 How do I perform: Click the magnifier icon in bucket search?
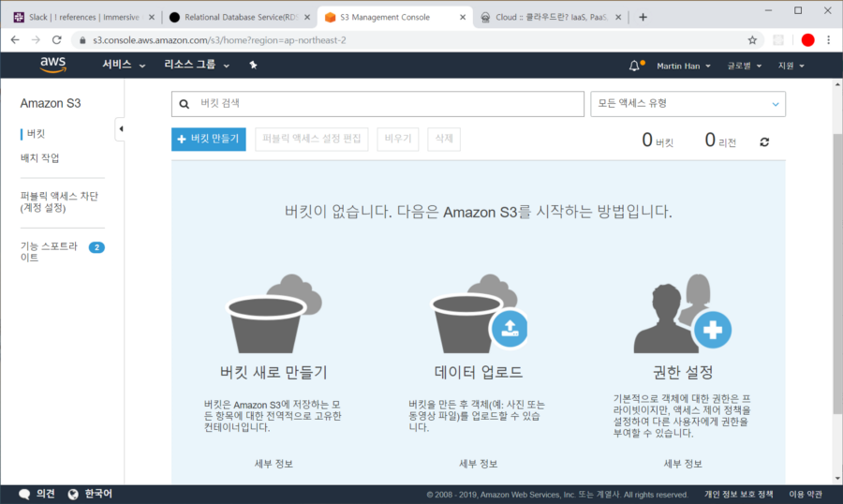click(x=184, y=104)
